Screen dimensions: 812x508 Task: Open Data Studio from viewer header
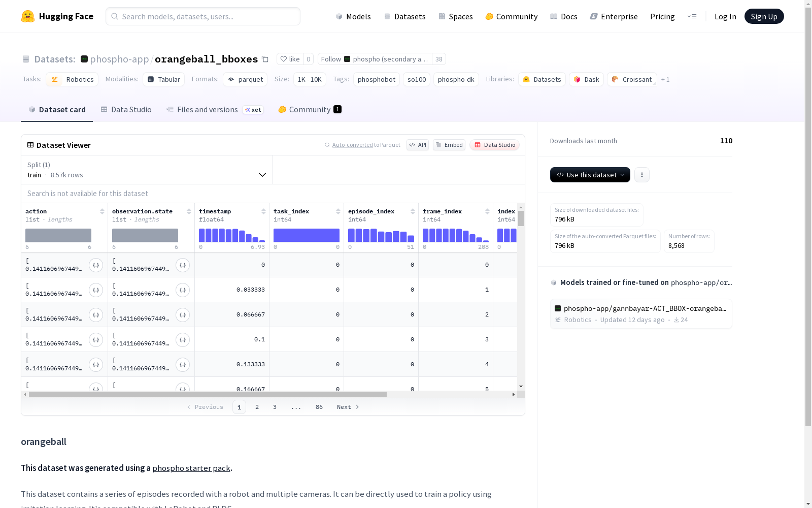click(x=494, y=145)
